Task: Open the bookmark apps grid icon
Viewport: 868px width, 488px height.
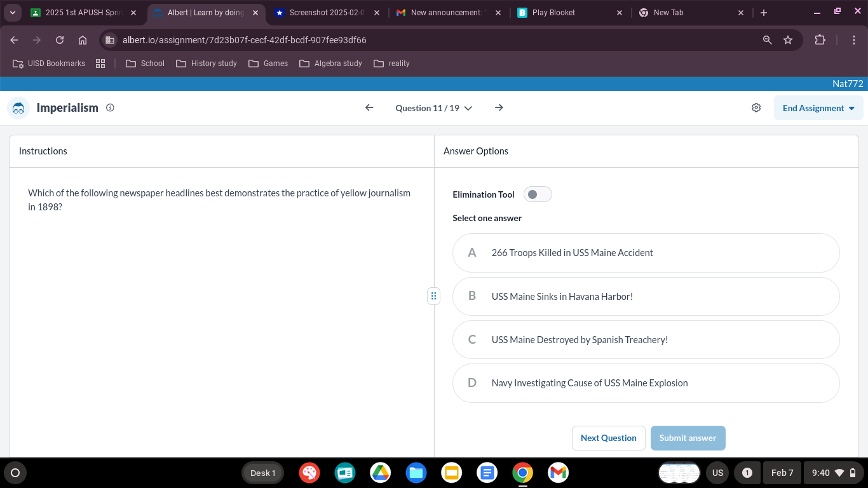Action: tap(100, 64)
